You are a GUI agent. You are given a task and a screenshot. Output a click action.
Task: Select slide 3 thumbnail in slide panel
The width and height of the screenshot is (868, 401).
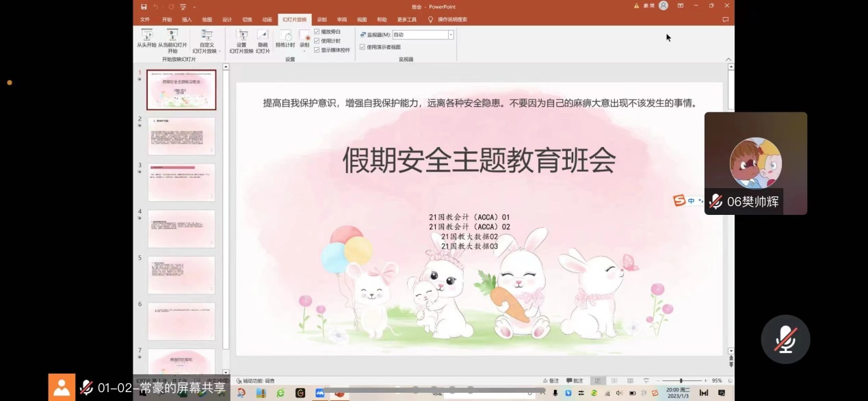pos(181,182)
